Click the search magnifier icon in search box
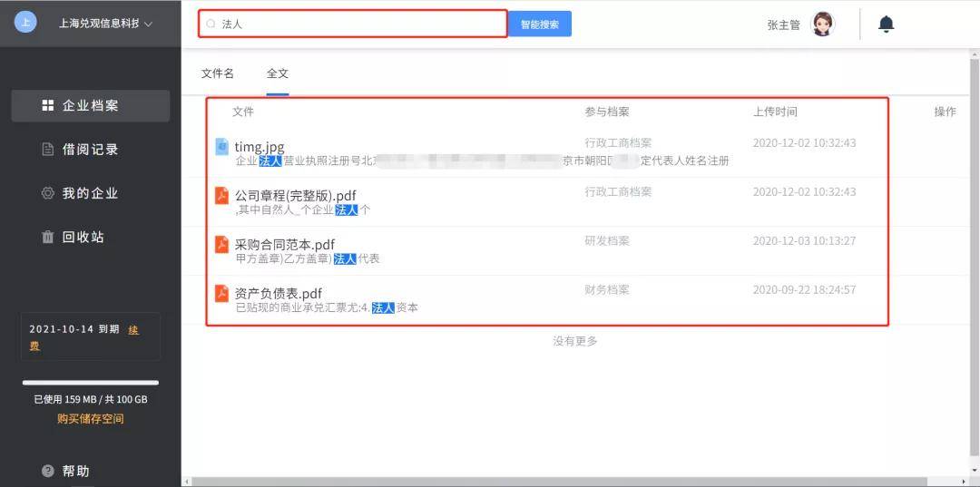Viewport: 980px width, 487px height. [x=211, y=24]
